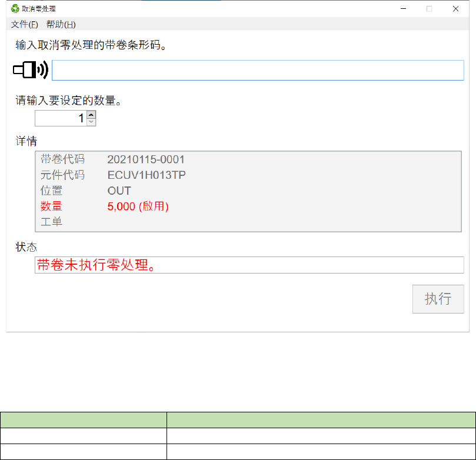Click the red 数量 label

point(51,206)
